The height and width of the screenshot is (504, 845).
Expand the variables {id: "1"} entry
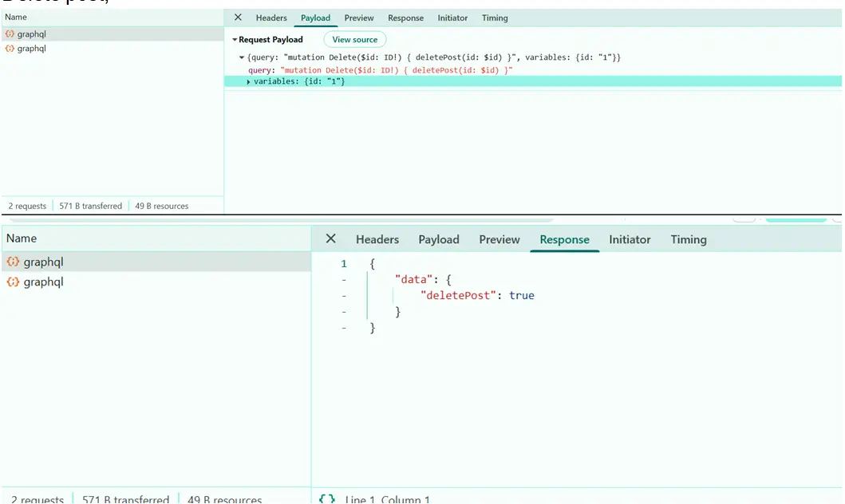click(248, 82)
